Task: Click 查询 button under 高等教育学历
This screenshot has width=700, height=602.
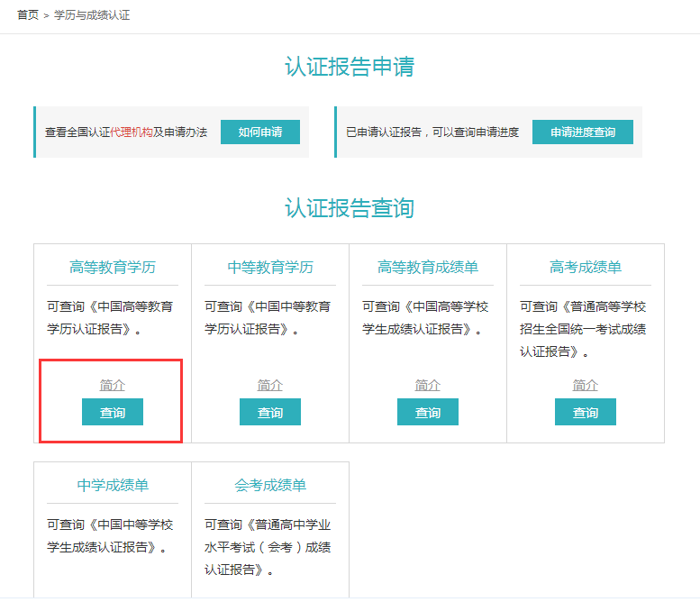Action: coord(113,412)
